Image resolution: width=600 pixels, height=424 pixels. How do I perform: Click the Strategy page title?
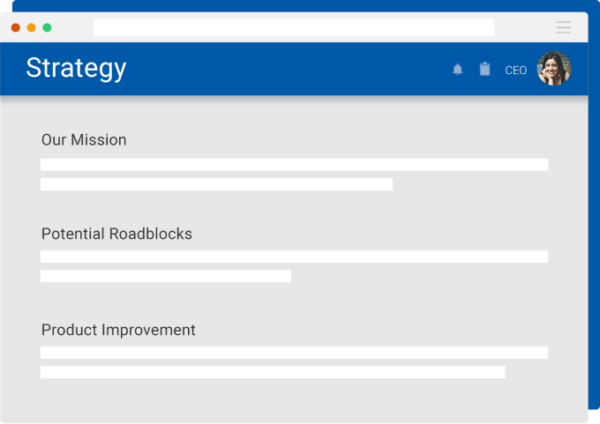[x=76, y=68]
